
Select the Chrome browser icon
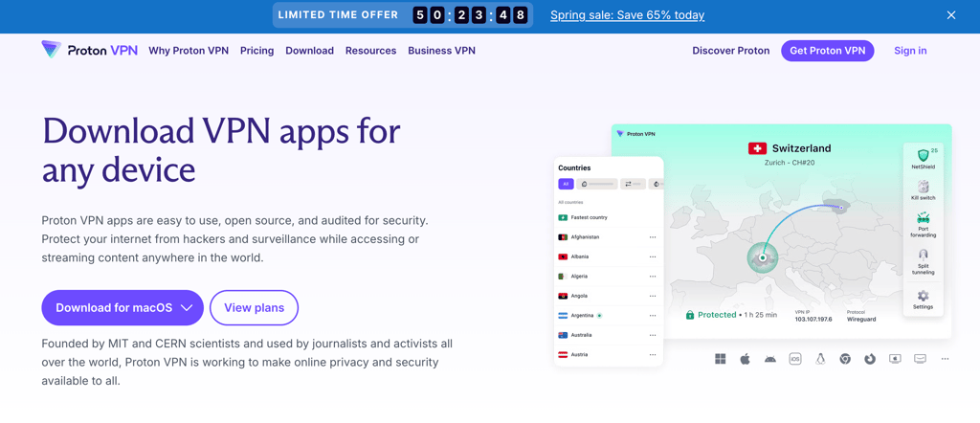pyautogui.click(x=845, y=359)
